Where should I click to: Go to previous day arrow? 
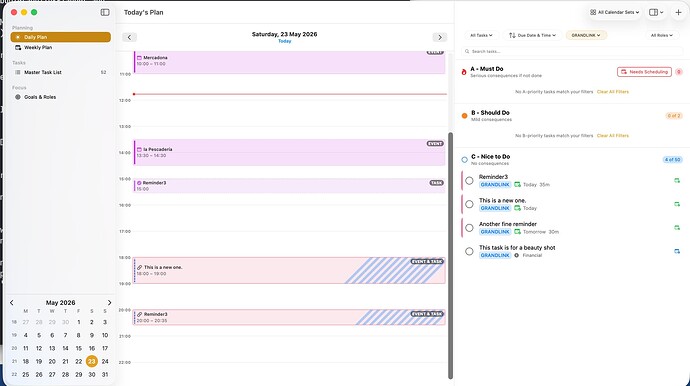[x=129, y=37]
